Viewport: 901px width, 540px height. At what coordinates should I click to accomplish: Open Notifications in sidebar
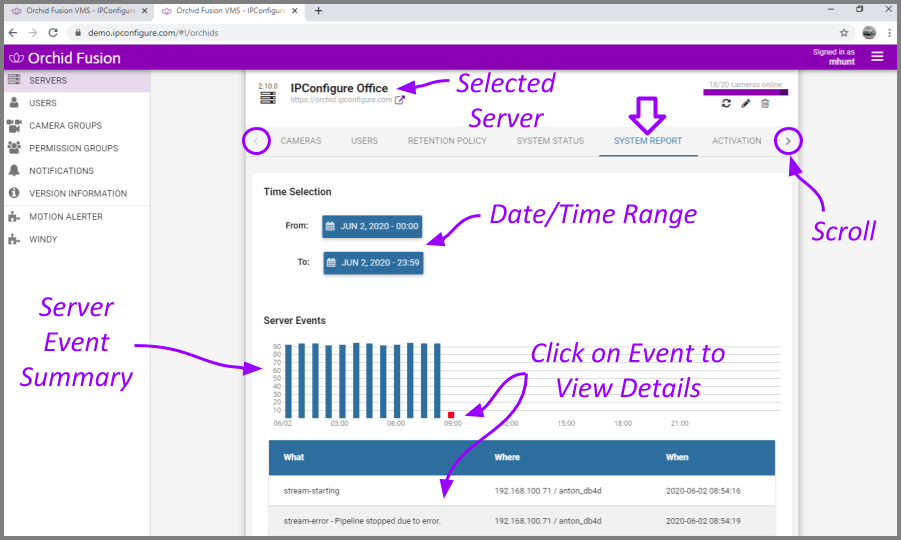[77, 171]
